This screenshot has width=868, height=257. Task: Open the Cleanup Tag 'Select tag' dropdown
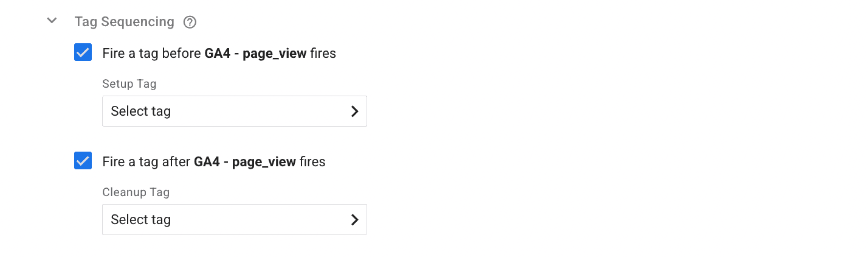pyautogui.click(x=234, y=220)
